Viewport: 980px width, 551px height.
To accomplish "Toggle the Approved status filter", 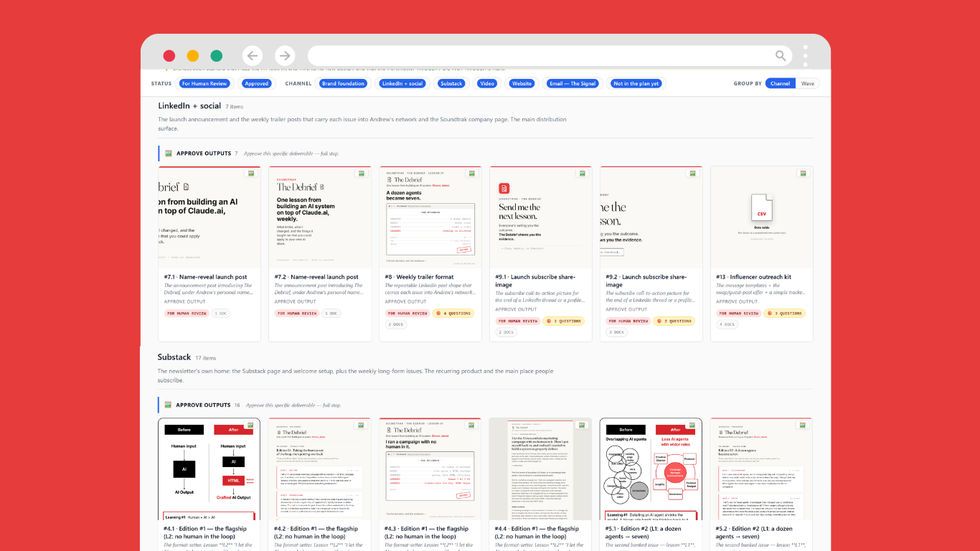I will click(x=257, y=83).
